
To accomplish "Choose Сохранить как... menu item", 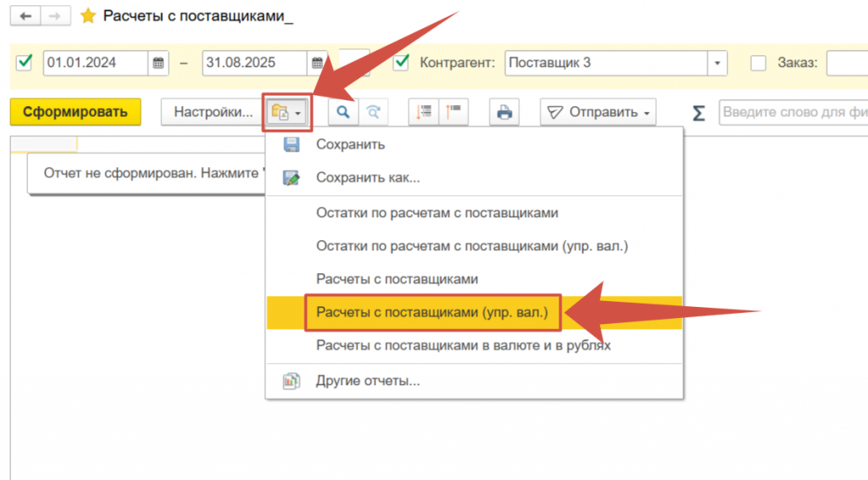I will (x=368, y=177).
